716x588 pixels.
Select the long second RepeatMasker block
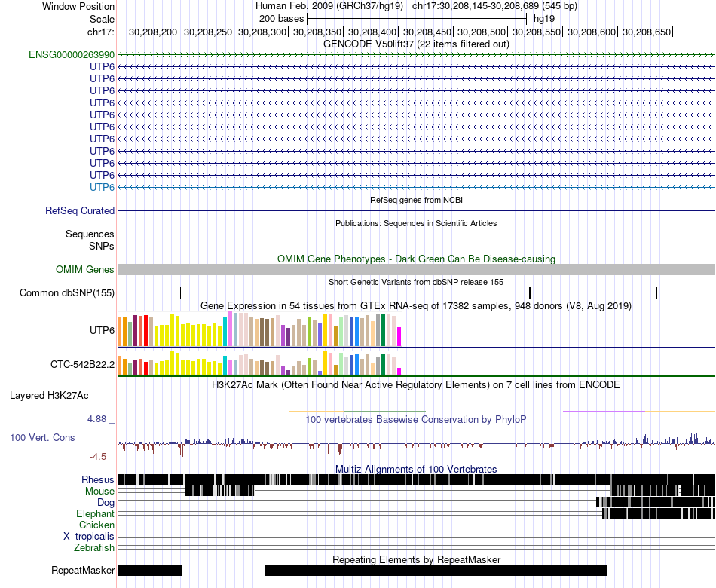click(x=436, y=570)
